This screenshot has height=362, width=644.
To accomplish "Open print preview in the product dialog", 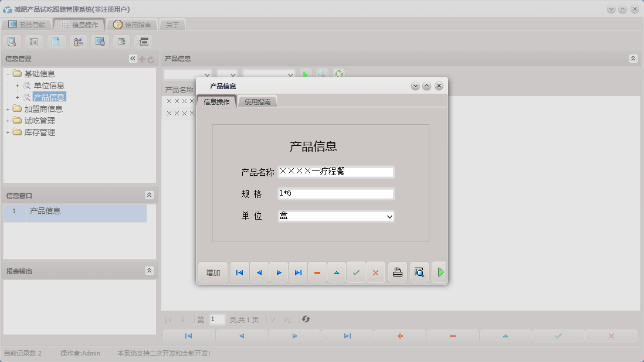I will (419, 272).
